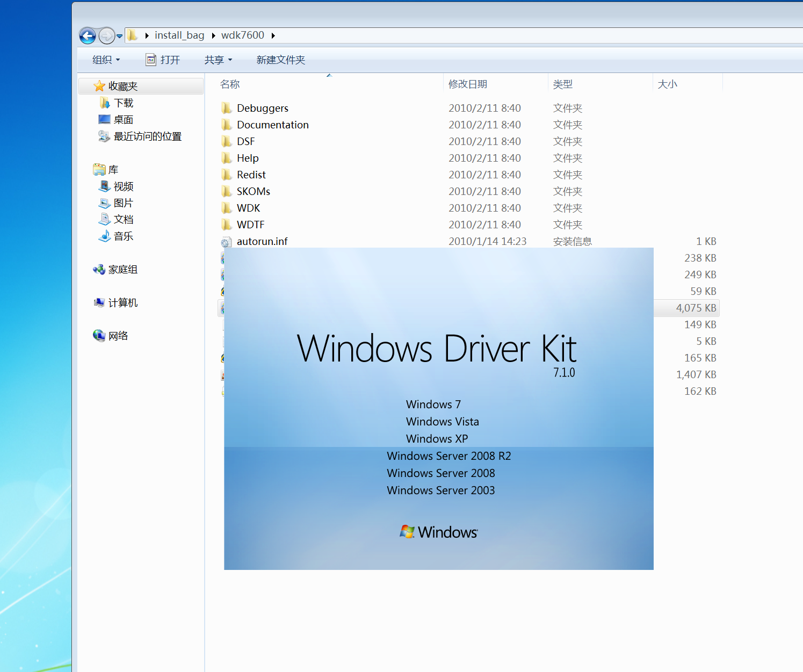
Task: Expand the arrow after install_bag in path
Action: coord(213,35)
